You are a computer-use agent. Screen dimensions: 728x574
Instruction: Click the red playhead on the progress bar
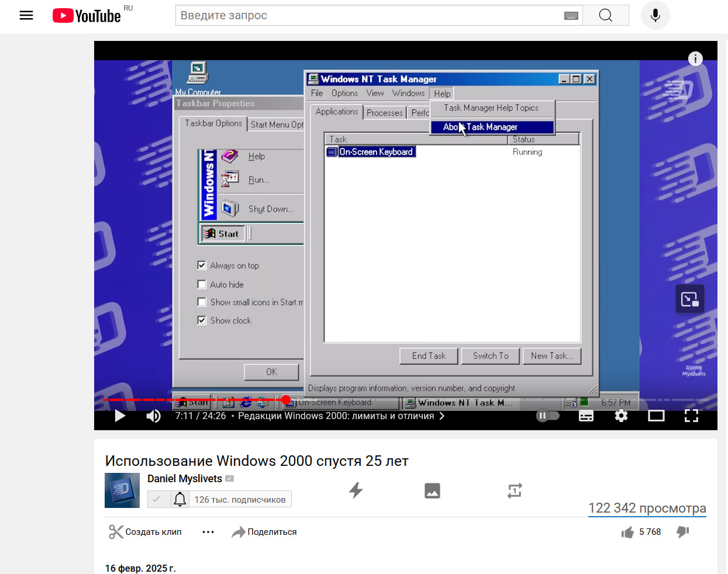286,400
